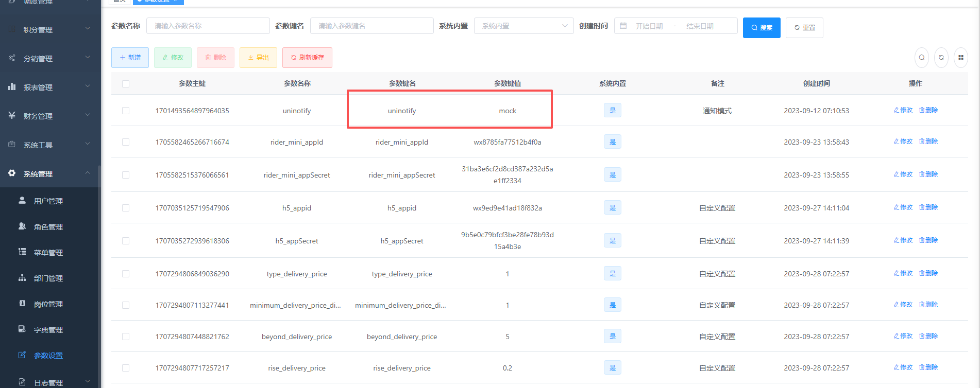
Task: Check the uninotify row checkbox
Action: pyautogui.click(x=126, y=111)
